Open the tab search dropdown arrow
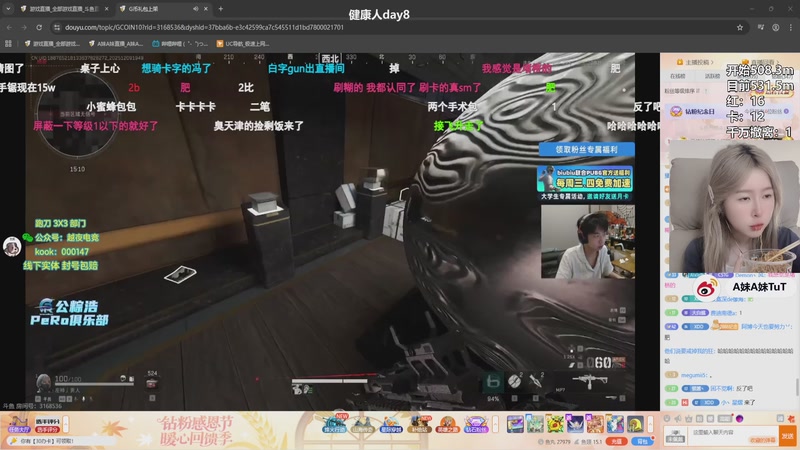 pos(8,9)
